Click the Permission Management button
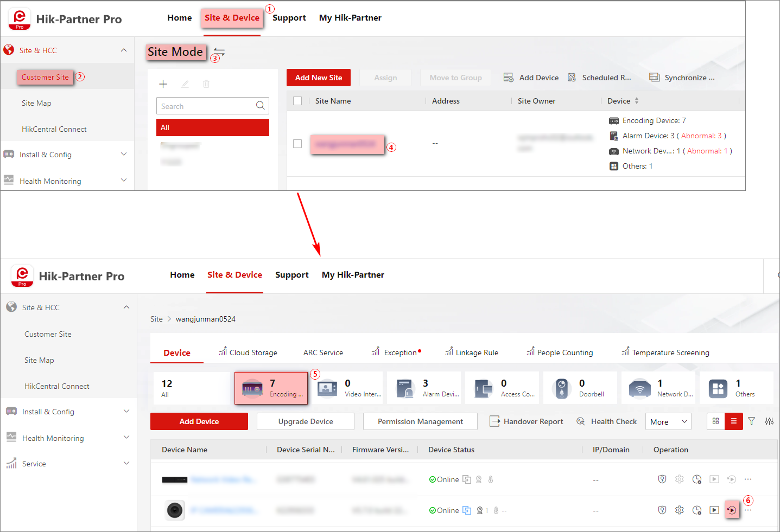Screen dimensions: 780x532 tap(421, 421)
